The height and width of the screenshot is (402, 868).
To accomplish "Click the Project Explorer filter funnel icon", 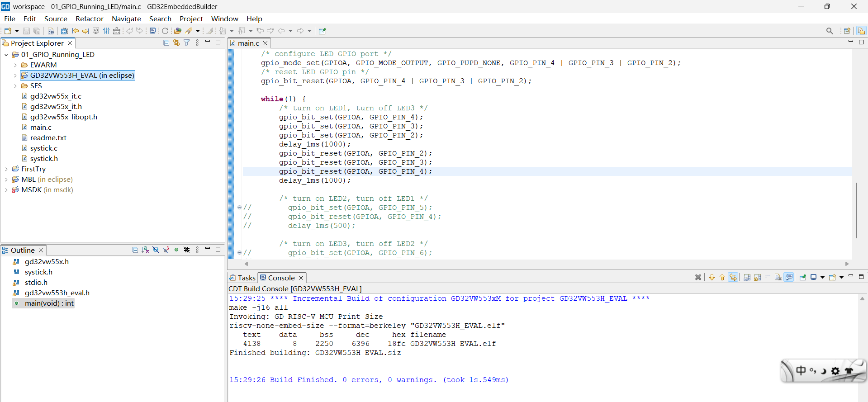I will tap(186, 43).
